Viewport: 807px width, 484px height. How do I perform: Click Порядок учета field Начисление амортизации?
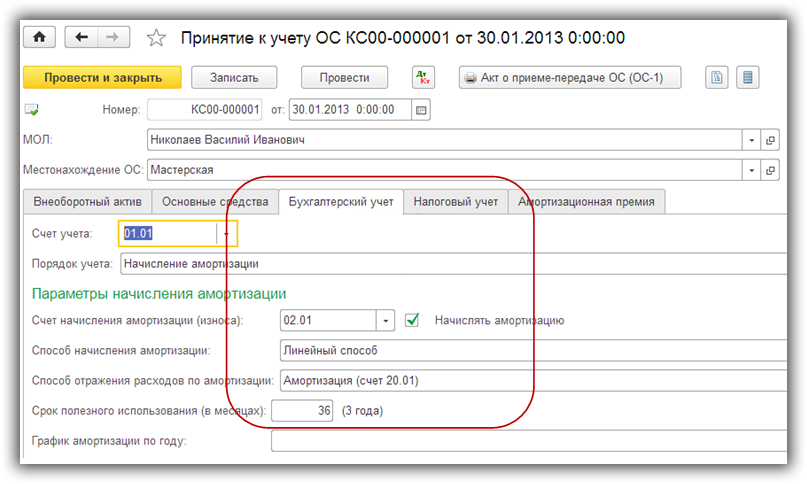click(453, 264)
